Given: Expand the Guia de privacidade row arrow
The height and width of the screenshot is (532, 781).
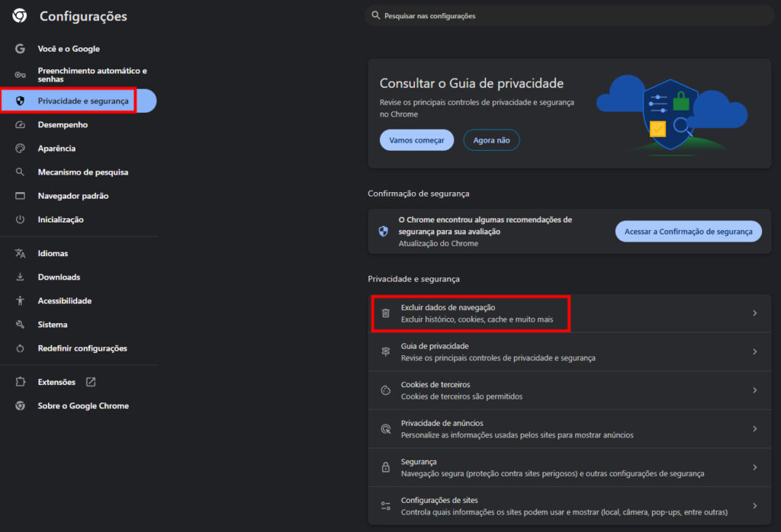Looking at the screenshot, I should click(754, 351).
